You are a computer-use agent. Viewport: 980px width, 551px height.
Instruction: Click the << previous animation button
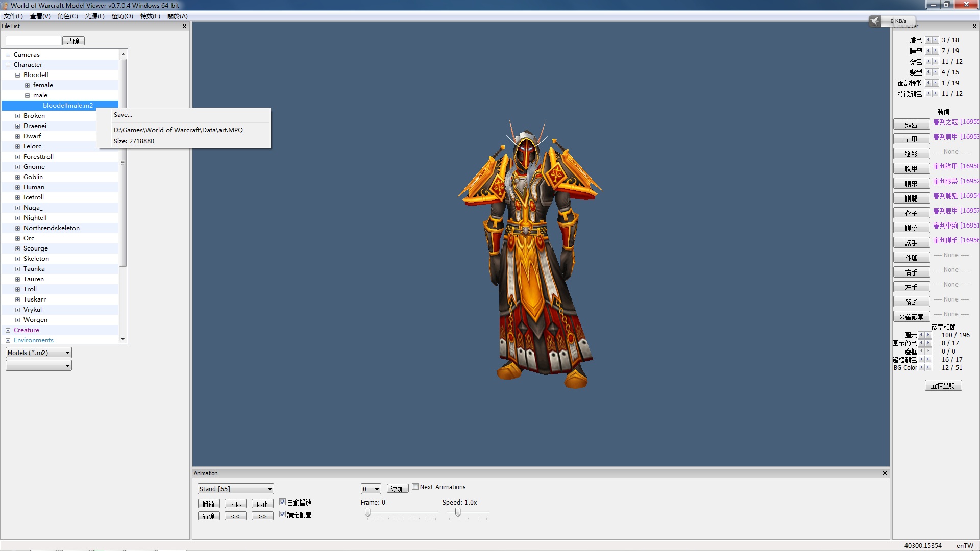[x=235, y=516]
